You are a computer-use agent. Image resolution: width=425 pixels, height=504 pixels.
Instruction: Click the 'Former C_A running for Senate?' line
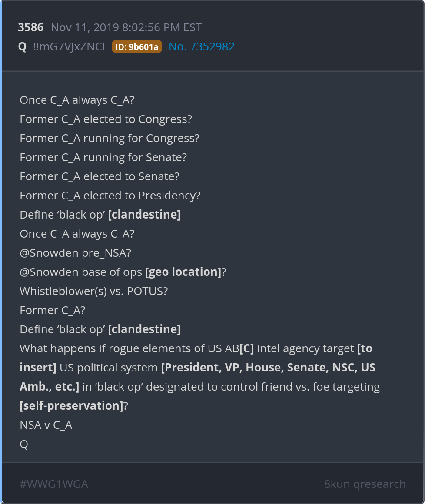[103, 157]
